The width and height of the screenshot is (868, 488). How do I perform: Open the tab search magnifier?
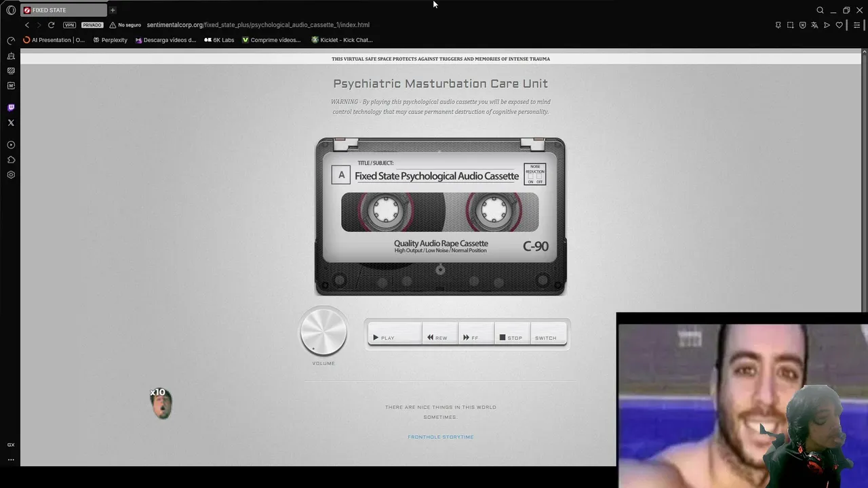820,10
